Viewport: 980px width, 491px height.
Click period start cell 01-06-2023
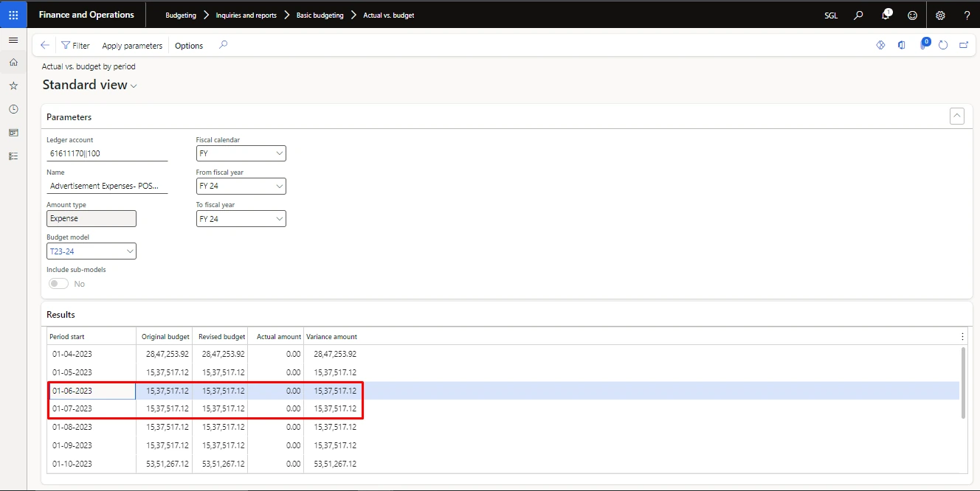tap(92, 391)
